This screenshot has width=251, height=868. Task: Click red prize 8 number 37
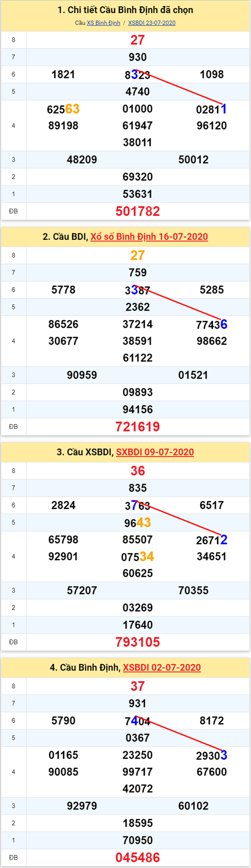pyautogui.click(x=138, y=686)
